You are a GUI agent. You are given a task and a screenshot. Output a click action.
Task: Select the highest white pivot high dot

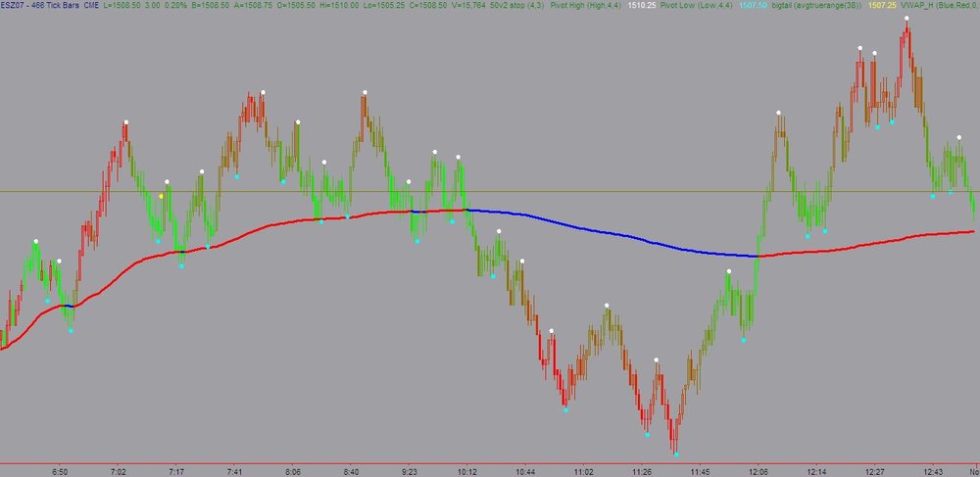tap(906, 18)
